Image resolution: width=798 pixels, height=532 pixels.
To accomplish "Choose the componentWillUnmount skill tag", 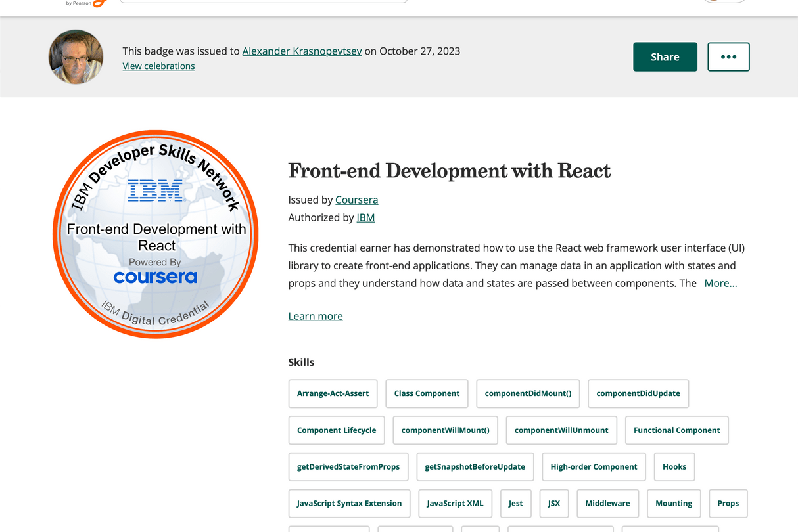I will point(561,430).
